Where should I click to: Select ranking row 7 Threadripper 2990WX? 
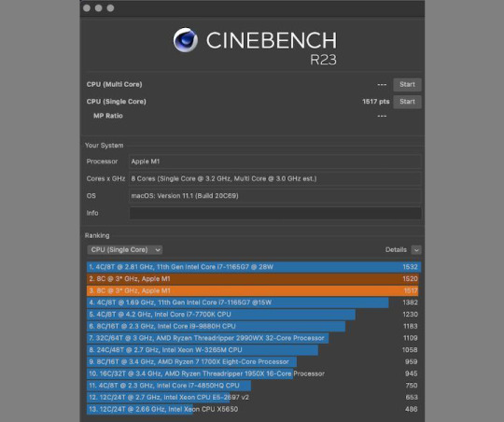[254, 338]
